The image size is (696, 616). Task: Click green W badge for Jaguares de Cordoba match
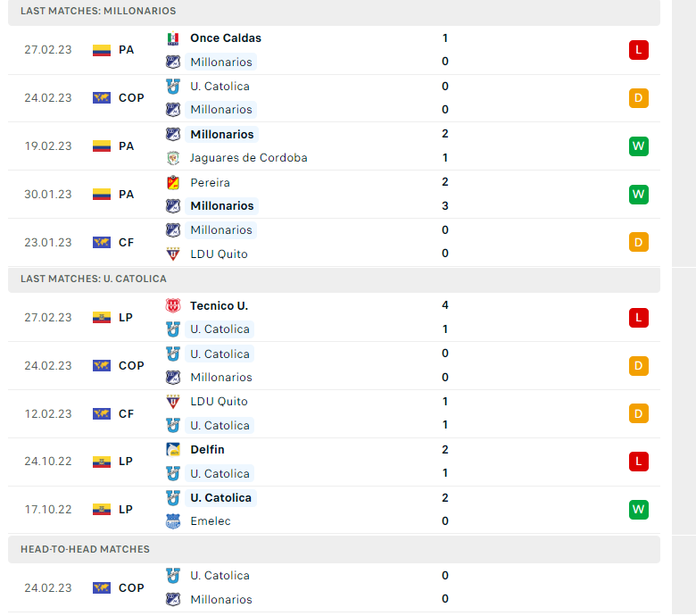(x=638, y=146)
